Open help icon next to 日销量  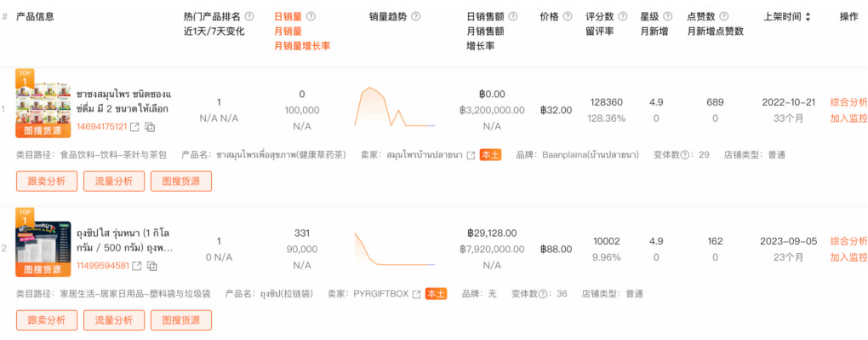tap(311, 17)
